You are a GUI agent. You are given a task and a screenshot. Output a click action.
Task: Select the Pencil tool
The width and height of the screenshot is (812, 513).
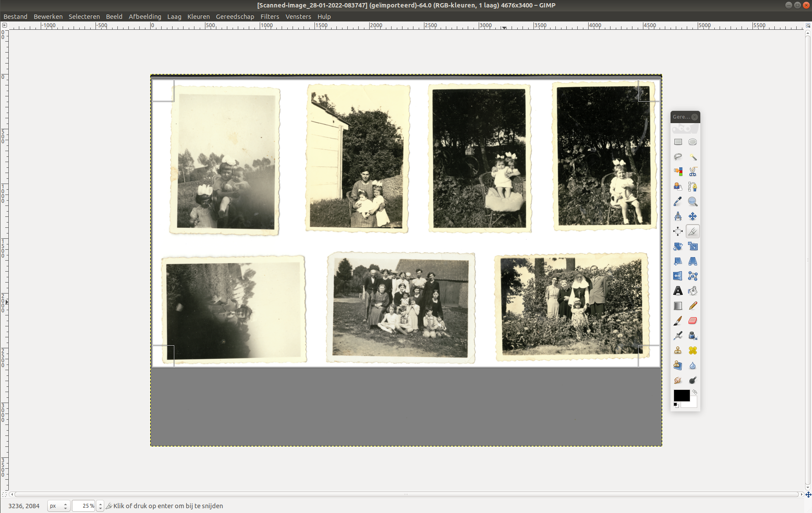pyautogui.click(x=693, y=306)
